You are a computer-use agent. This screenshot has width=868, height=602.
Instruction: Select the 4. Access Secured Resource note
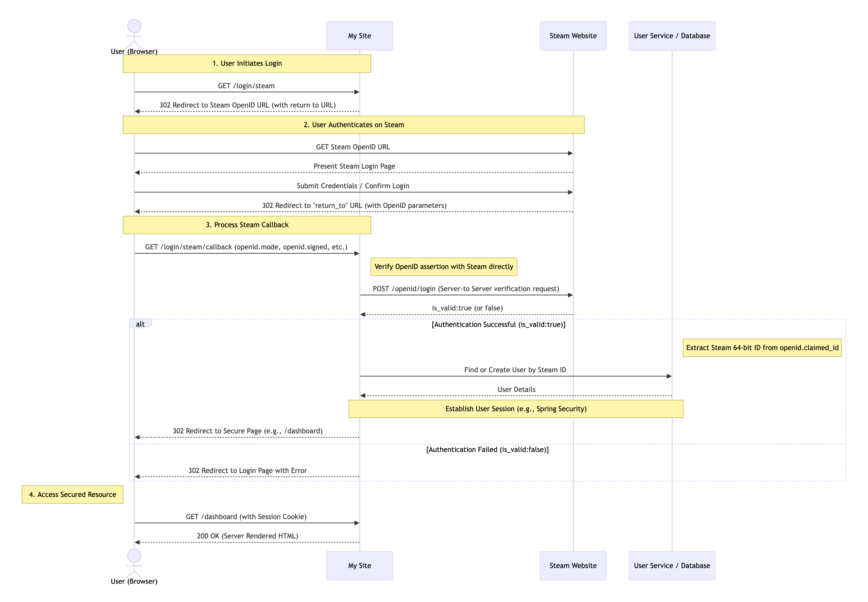tap(72, 494)
